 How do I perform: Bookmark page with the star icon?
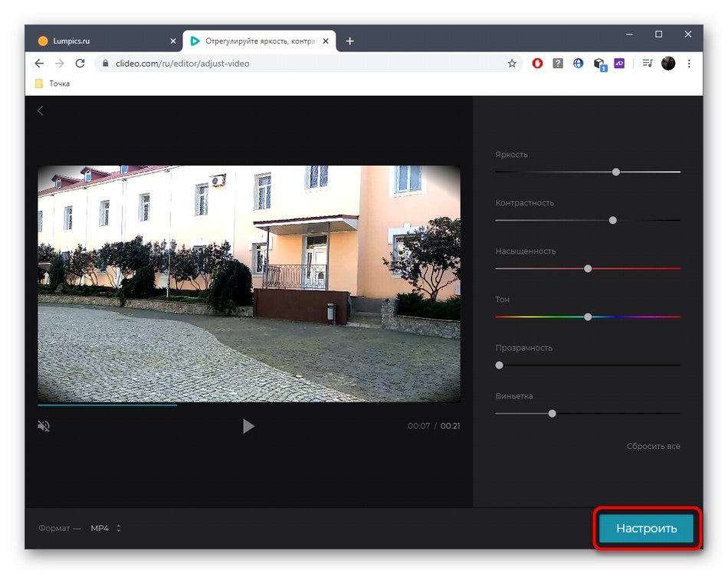[512, 64]
